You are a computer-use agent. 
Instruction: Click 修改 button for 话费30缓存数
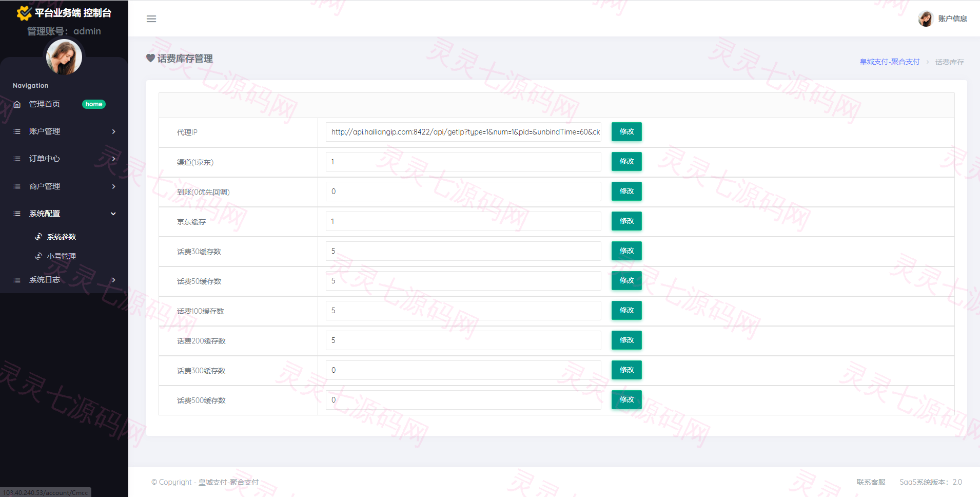click(x=626, y=251)
